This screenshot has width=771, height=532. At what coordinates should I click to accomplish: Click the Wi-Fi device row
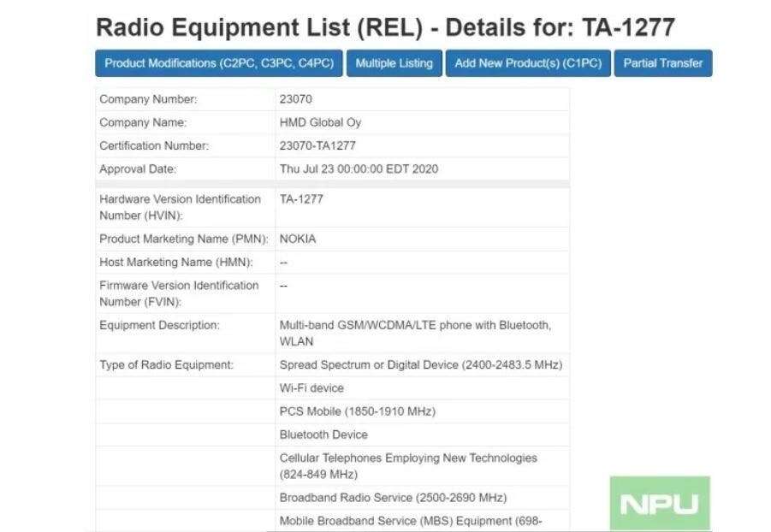[311, 388]
